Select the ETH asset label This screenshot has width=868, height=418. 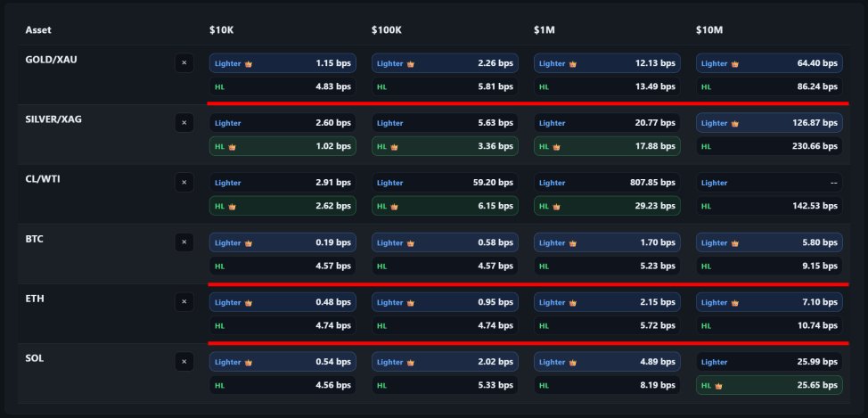[35, 299]
